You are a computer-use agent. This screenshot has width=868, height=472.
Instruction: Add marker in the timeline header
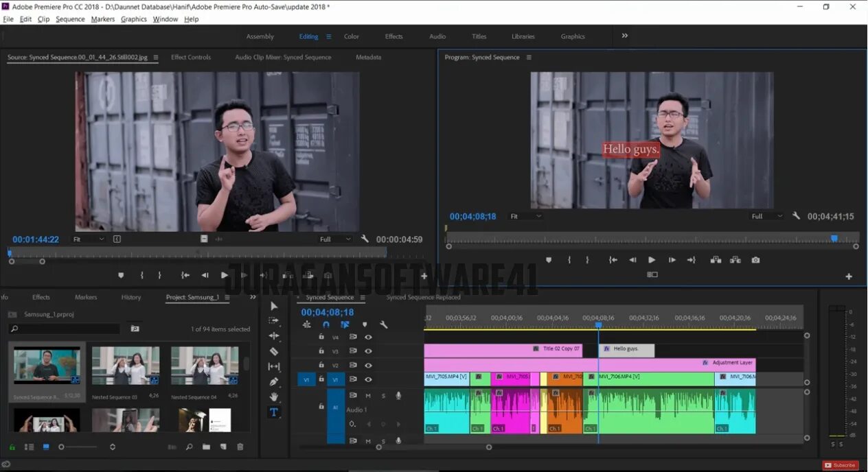click(365, 324)
